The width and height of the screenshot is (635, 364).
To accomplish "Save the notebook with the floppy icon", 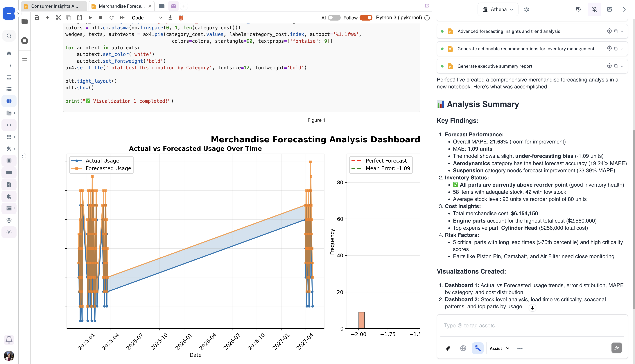I will tap(37, 17).
